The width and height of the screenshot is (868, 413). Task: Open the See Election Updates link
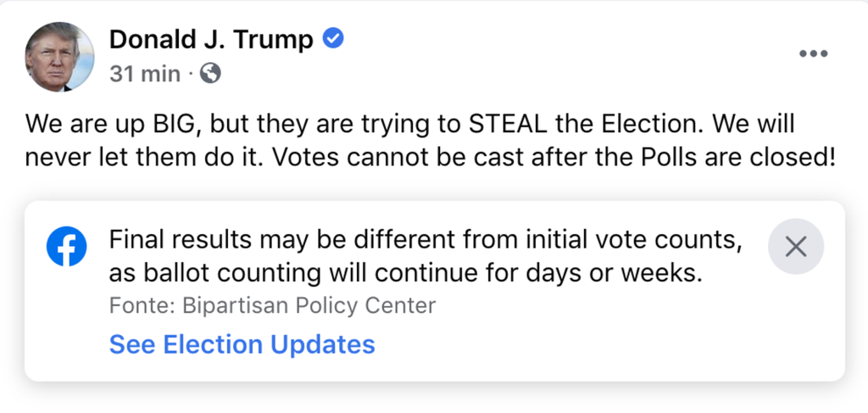tap(242, 344)
